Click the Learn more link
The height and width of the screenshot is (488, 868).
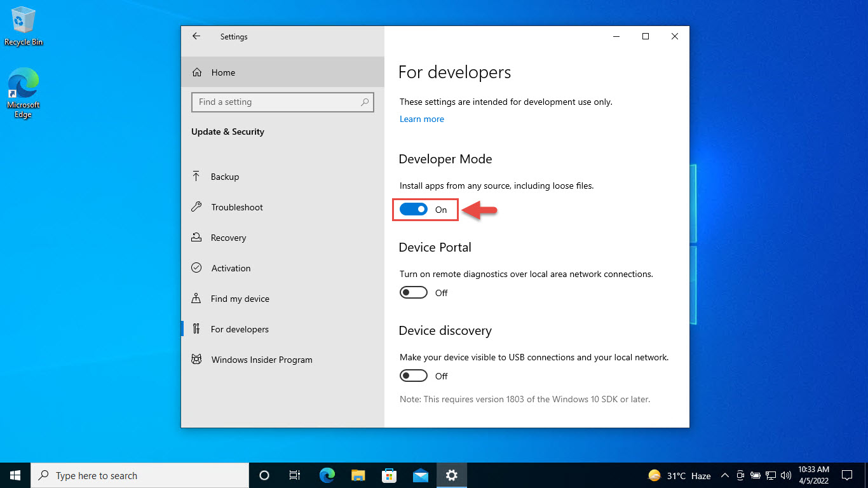click(422, 119)
